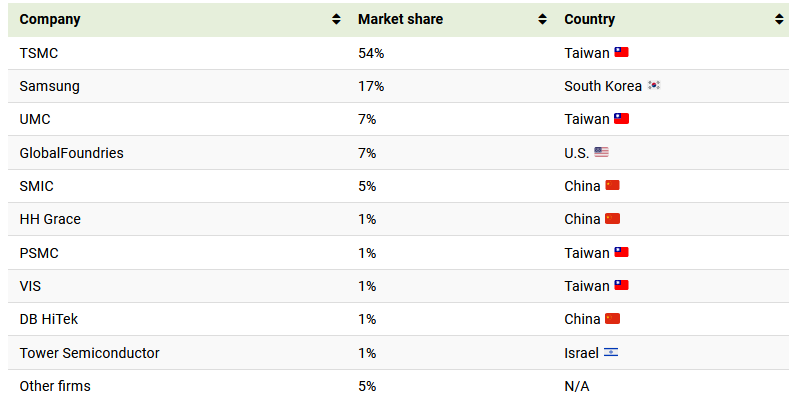Click the Country column header label
Screen dimensions: 799x405
pos(590,19)
